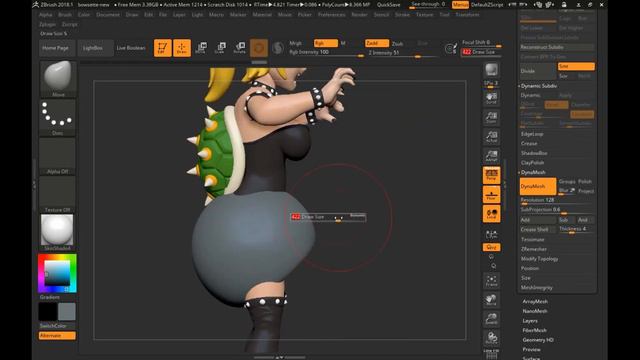Viewport: 640px width, 360px height.
Task: Activate the Draw mode button
Action: point(182,48)
